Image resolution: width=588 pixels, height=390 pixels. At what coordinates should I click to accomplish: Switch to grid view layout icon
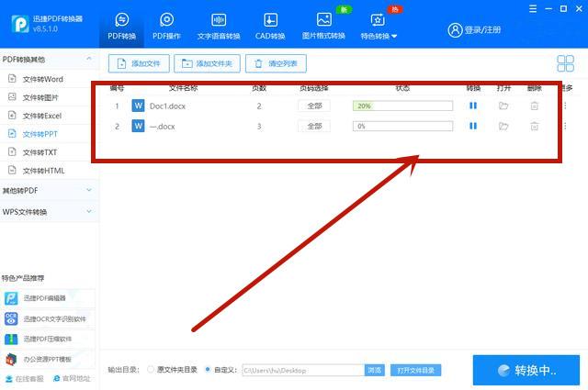click(566, 63)
